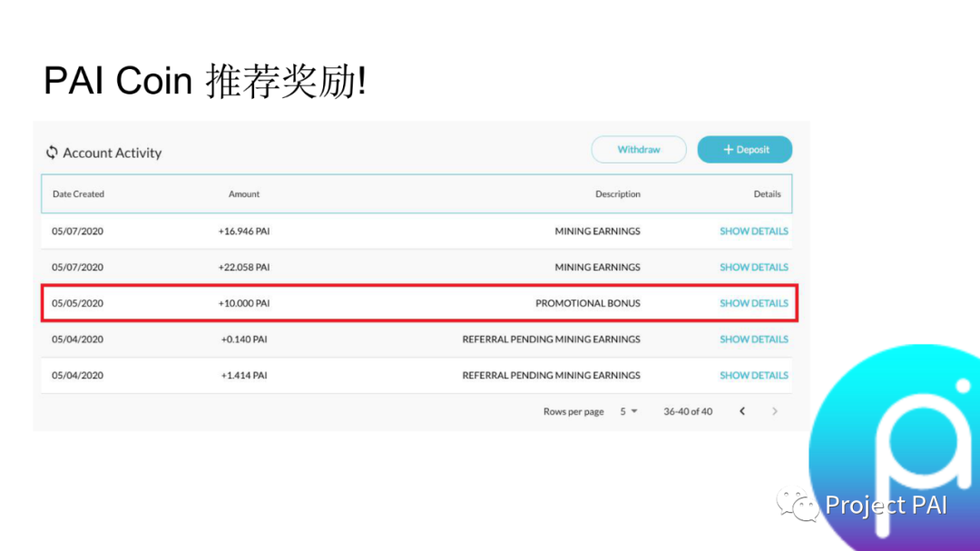Viewport: 980px width, 551px height.
Task: Select the +16.946 PAI amount cell
Action: pos(244,231)
